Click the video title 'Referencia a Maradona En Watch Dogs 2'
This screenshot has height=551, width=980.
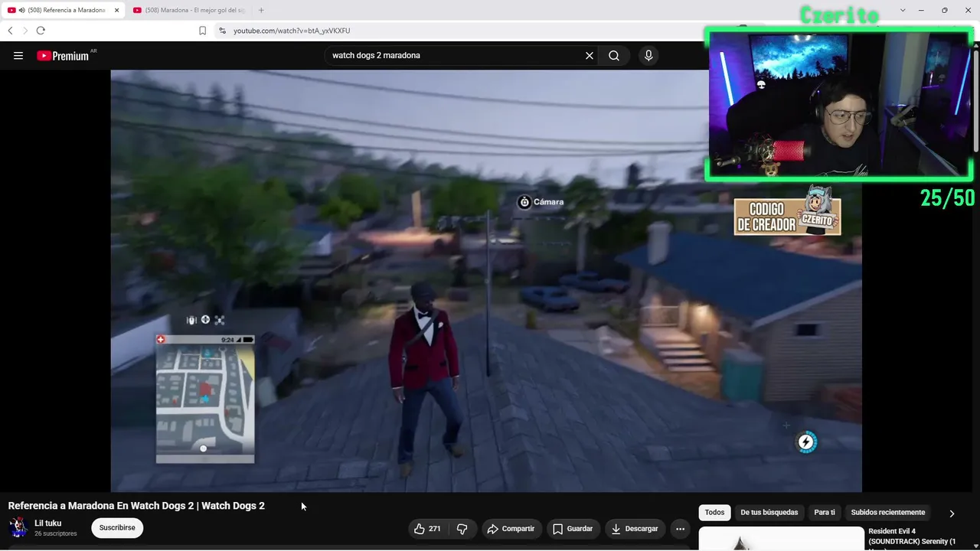point(136,506)
